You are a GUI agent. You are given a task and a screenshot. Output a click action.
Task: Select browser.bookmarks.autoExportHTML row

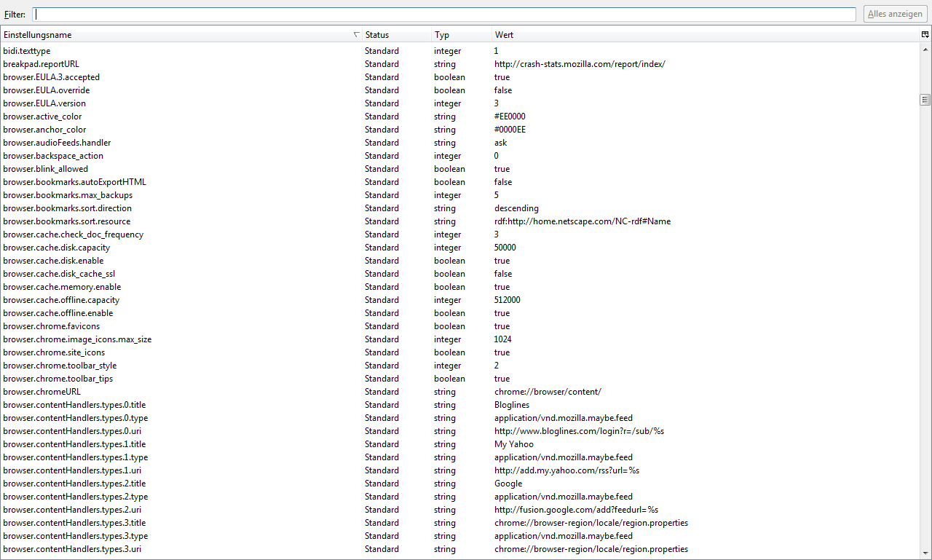(460, 182)
